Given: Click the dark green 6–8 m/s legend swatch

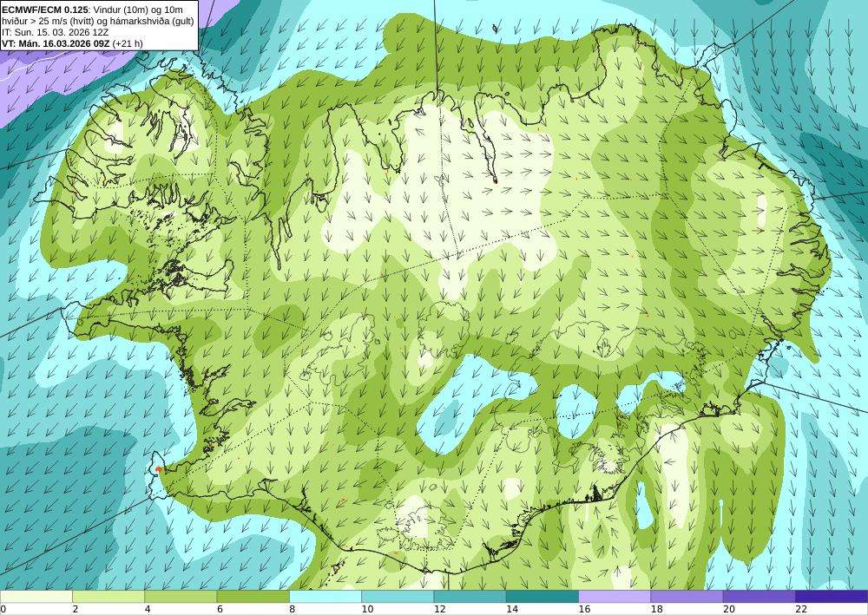Looking at the screenshot, I should coord(253,597).
